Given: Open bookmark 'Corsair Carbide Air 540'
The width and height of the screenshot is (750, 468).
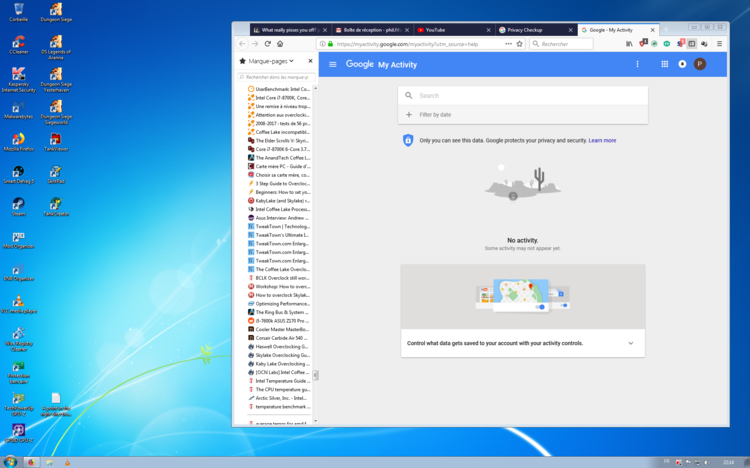Looking at the screenshot, I should tap(279, 338).
